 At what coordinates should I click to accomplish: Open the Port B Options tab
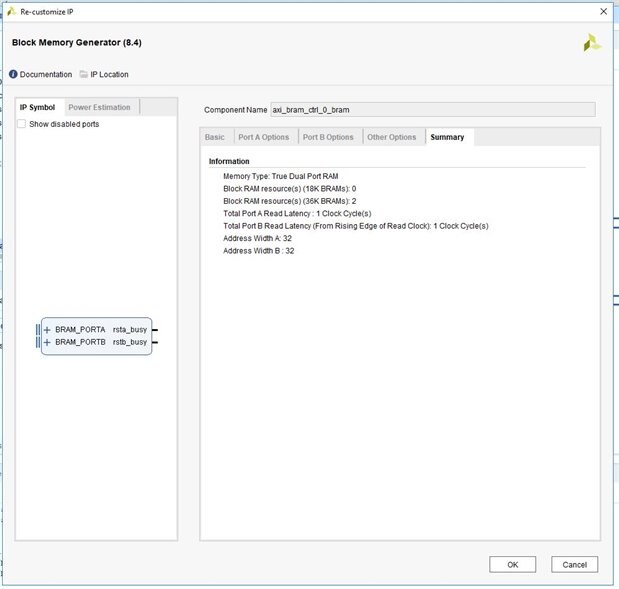(328, 137)
